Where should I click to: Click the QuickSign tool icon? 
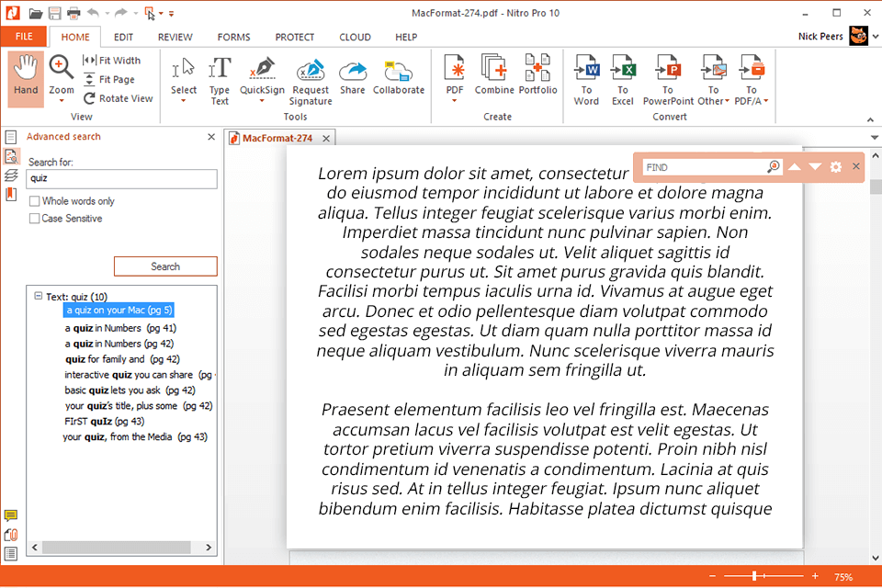click(x=262, y=71)
